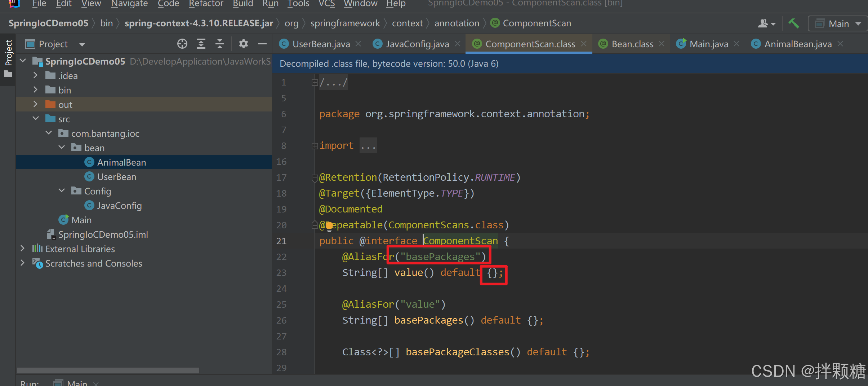The height and width of the screenshot is (386, 868).
Task: Click the Expand All icon in Project panel
Action: pyautogui.click(x=201, y=44)
